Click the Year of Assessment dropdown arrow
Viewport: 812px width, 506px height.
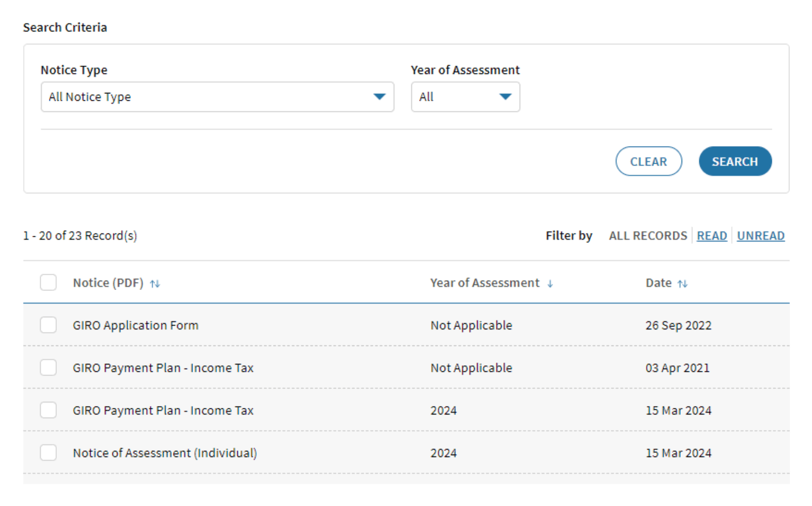click(505, 97)
